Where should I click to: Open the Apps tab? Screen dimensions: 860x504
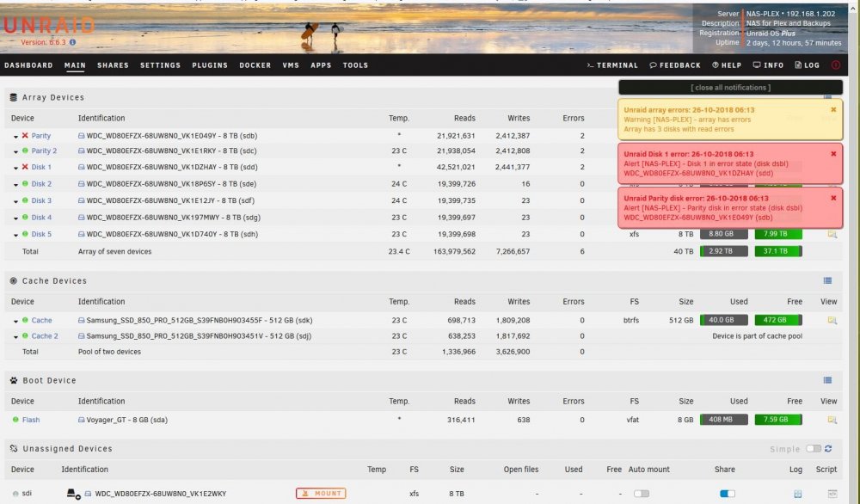321,65
